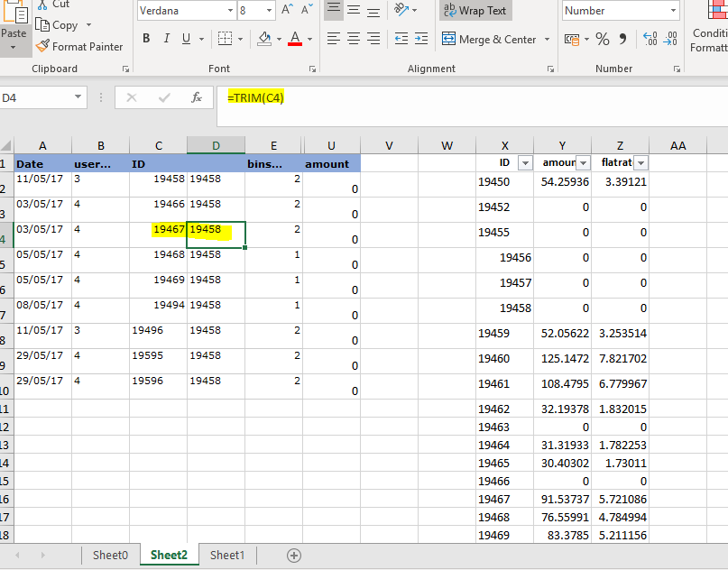Open the borders dropdown arrow
This screenshot has width=728, height=570.
(240, 40)
